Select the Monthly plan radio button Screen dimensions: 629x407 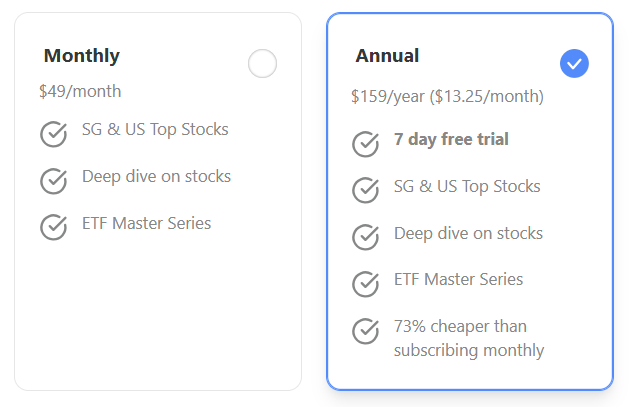262,63
